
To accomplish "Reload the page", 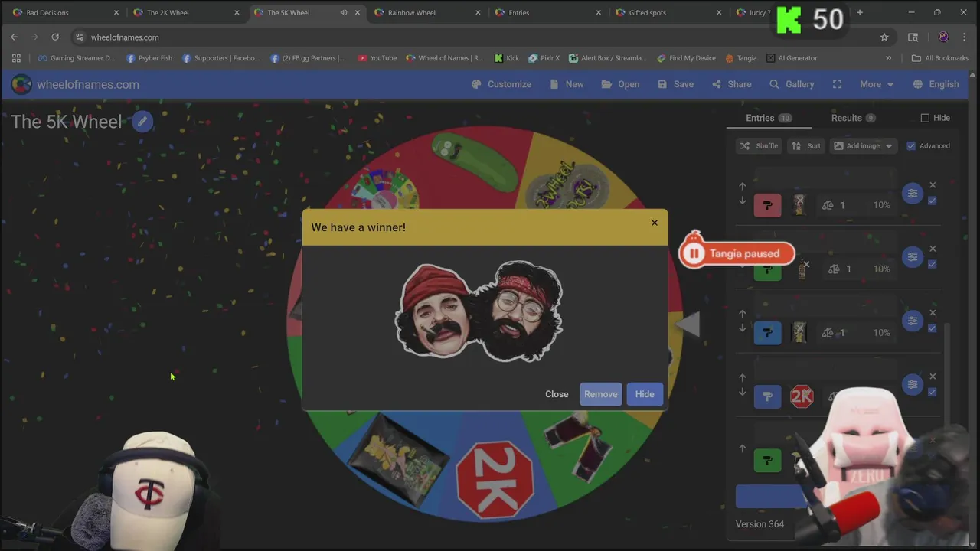I will pos(55,37).
